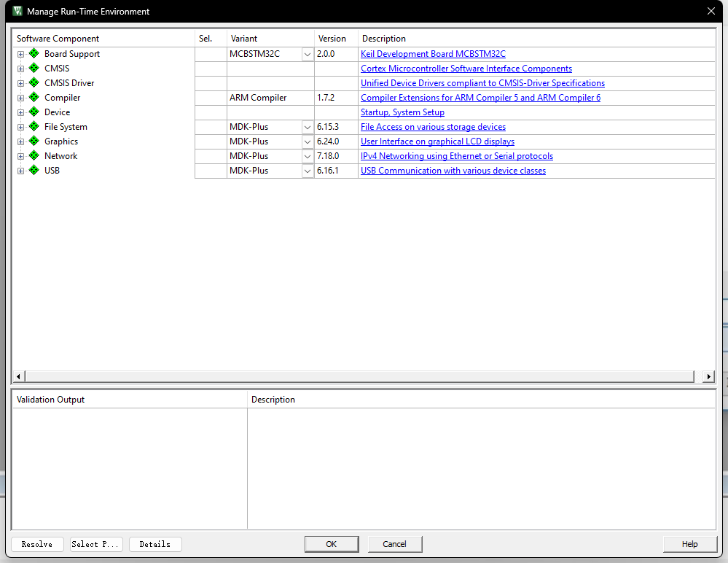The image size is (728, 563).
Task: Expand the USB tree node
Action: [20, 171]
